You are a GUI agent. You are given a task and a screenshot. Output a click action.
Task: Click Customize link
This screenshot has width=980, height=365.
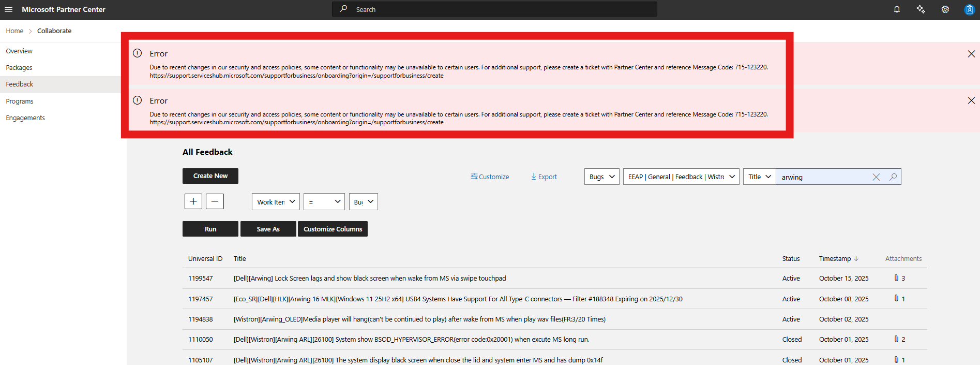point(490,177)
